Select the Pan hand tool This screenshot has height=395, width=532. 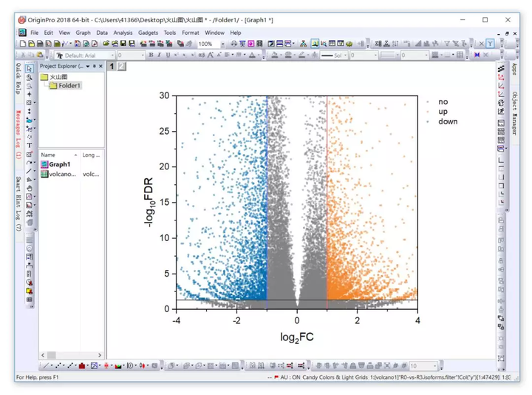[30, 188]
